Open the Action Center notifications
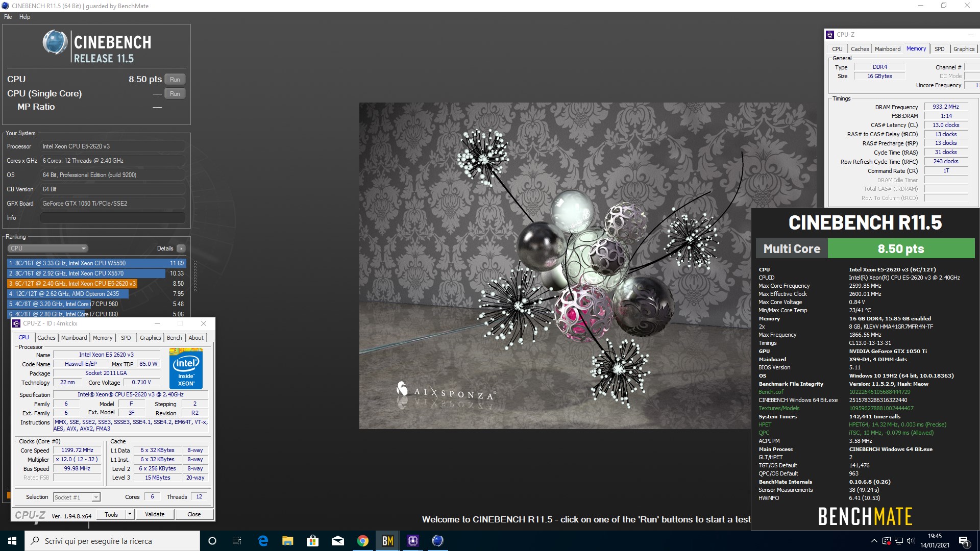 pyautogui.click(x=964, y=541)
